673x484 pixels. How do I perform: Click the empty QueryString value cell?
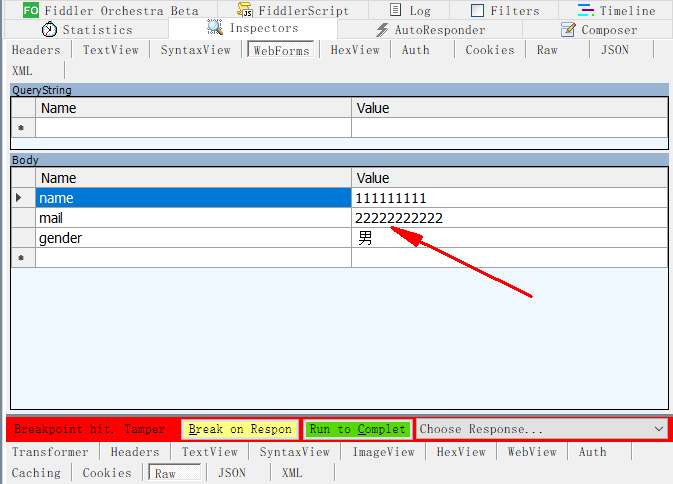[509, 128]
